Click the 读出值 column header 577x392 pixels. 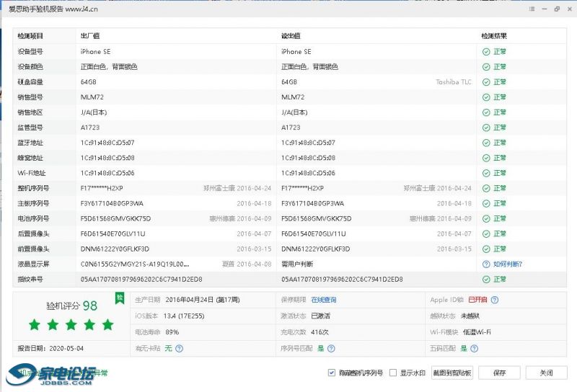(291, 36)
